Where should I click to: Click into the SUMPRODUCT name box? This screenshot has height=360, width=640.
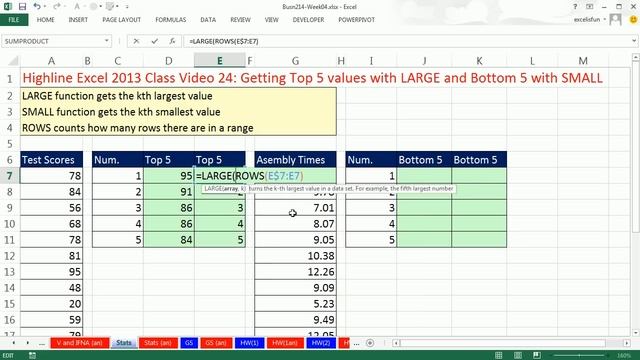[52, 41]
